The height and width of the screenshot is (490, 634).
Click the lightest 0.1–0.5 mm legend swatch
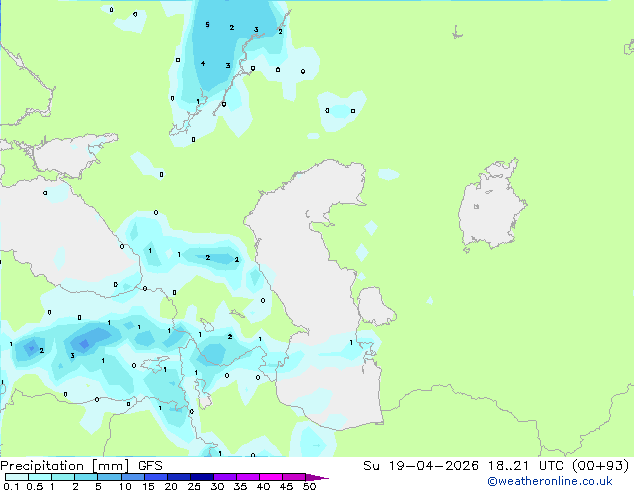(17, 477)
